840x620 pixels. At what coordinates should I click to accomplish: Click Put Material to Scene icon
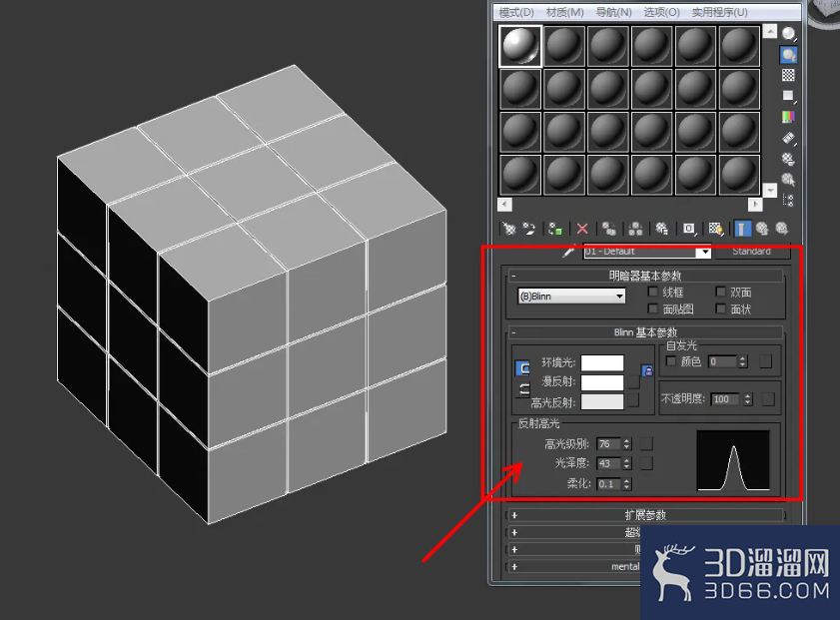(528, 230)
